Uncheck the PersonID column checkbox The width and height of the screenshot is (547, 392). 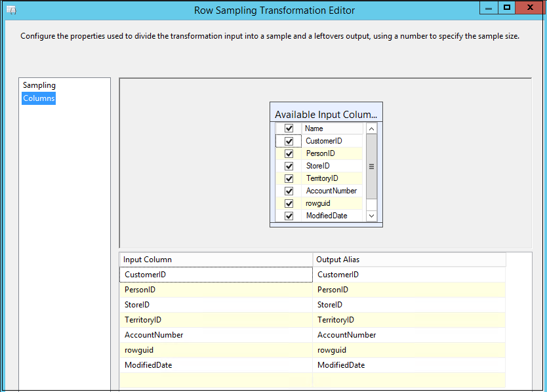(x=289, y=154)
